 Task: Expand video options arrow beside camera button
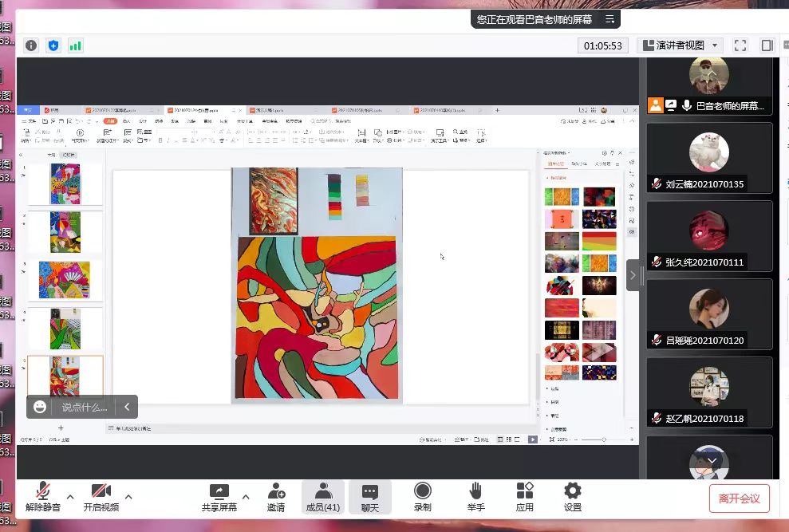point(128,497)
